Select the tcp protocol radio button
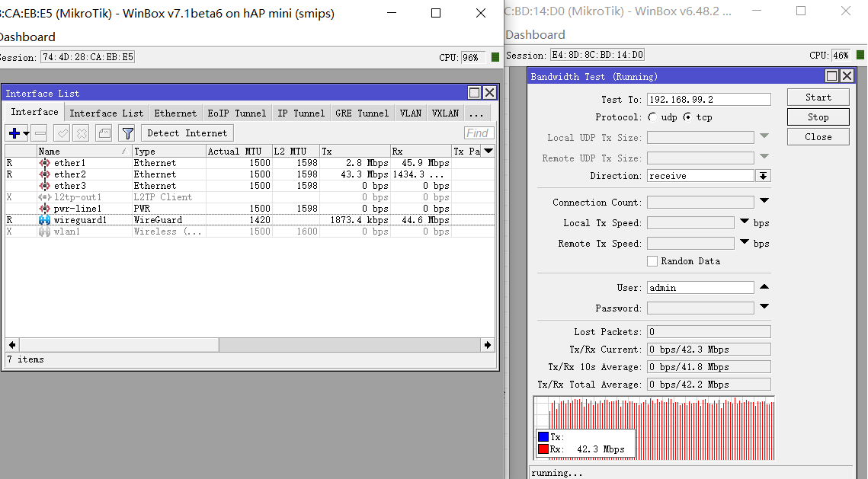This screenshot has height=479, width=868. pos(687,117)
